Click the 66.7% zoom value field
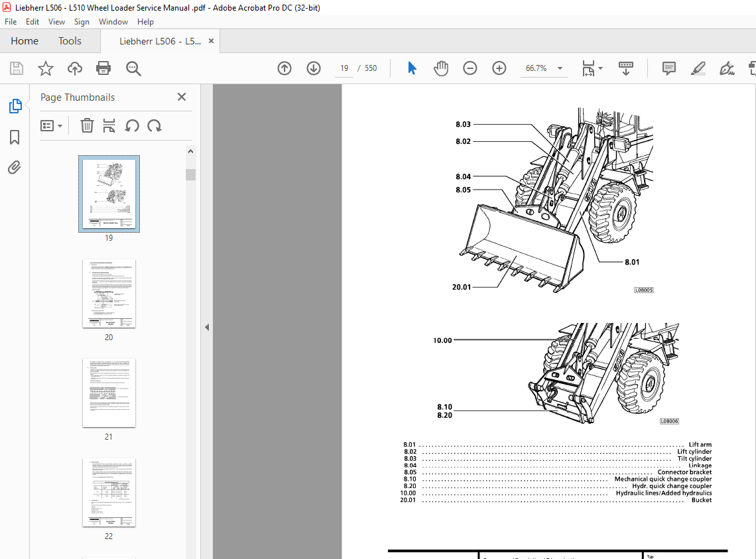The image size is (756, 559). pyautogui.click(x=536, y=68)
